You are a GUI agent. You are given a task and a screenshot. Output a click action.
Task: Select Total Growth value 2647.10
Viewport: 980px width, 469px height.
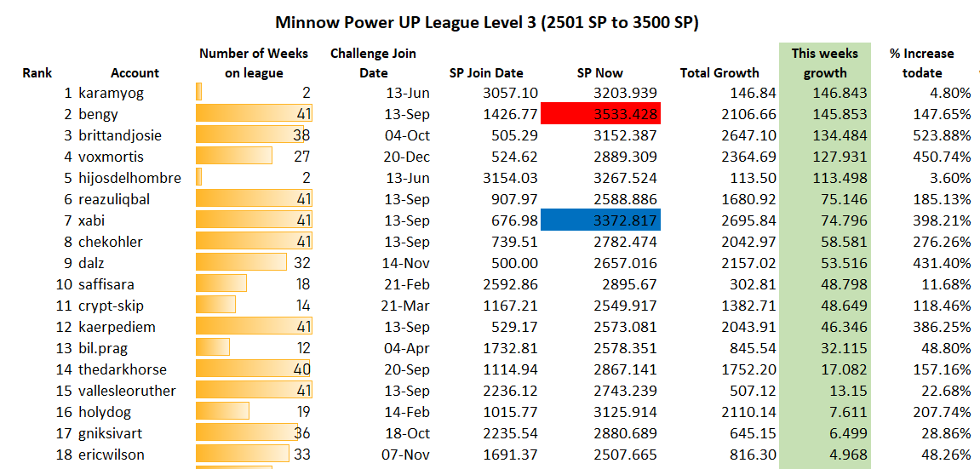pos(748,136)
